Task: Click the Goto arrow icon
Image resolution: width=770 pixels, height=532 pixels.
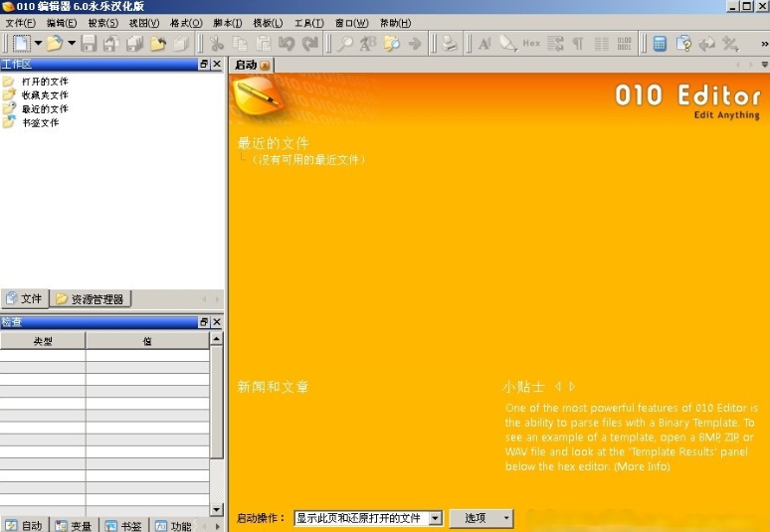Action: click(415, 43)
